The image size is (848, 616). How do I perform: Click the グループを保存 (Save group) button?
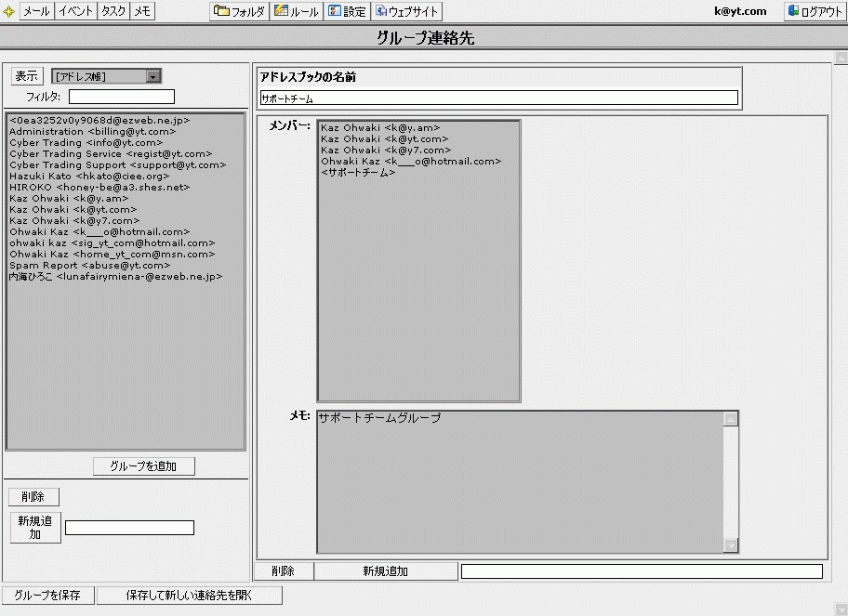[47, 596]
